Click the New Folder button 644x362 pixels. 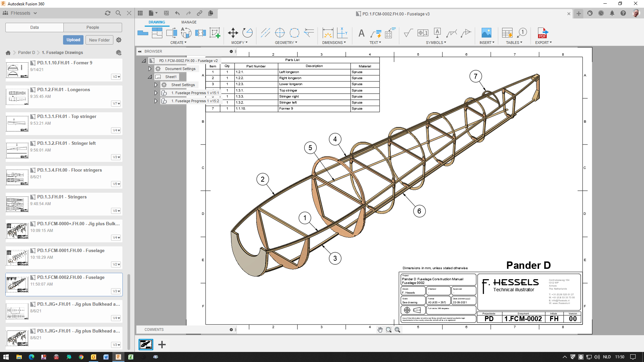coord(99,40)
